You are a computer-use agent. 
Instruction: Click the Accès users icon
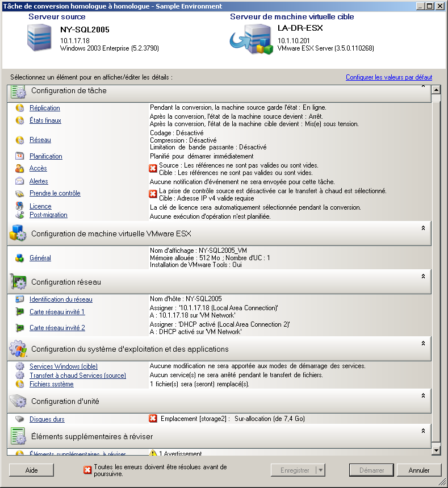click(20, 168)
